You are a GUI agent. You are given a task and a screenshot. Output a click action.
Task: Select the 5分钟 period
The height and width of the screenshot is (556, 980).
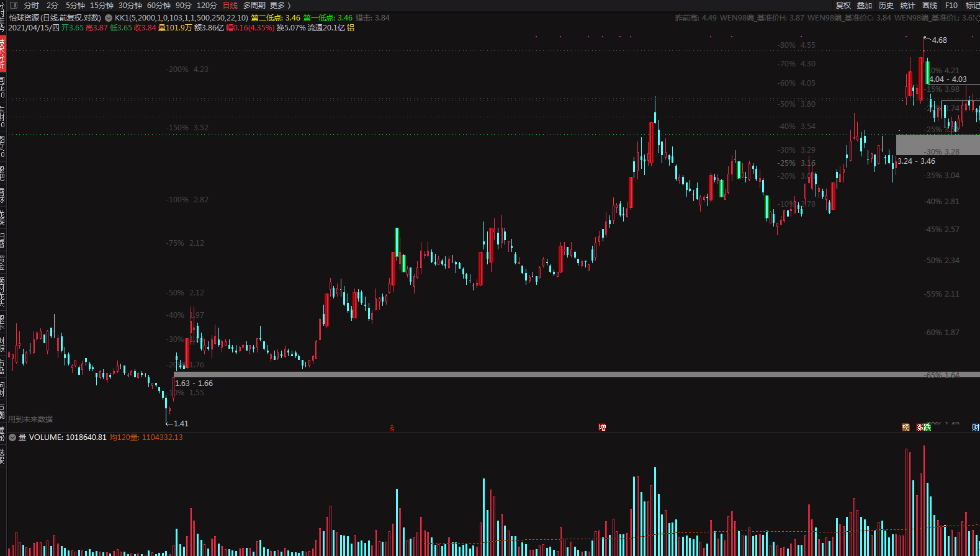[75, 5]
